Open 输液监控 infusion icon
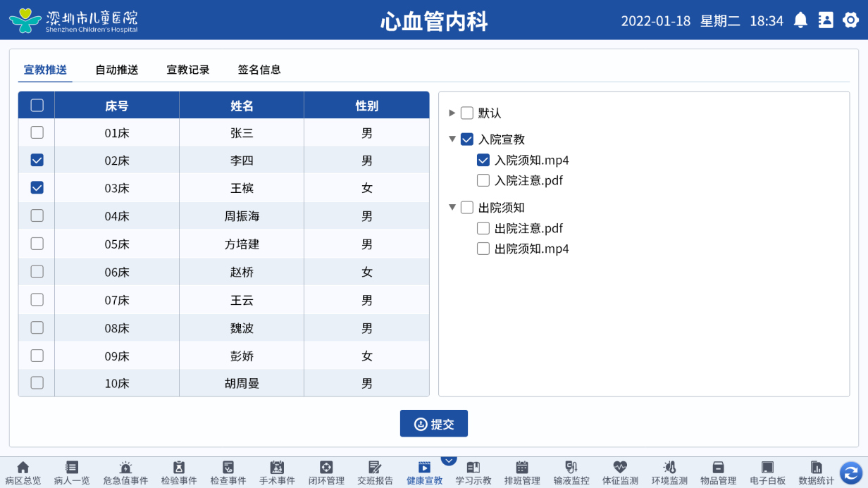The image size is (868, 488). [571, 468]
